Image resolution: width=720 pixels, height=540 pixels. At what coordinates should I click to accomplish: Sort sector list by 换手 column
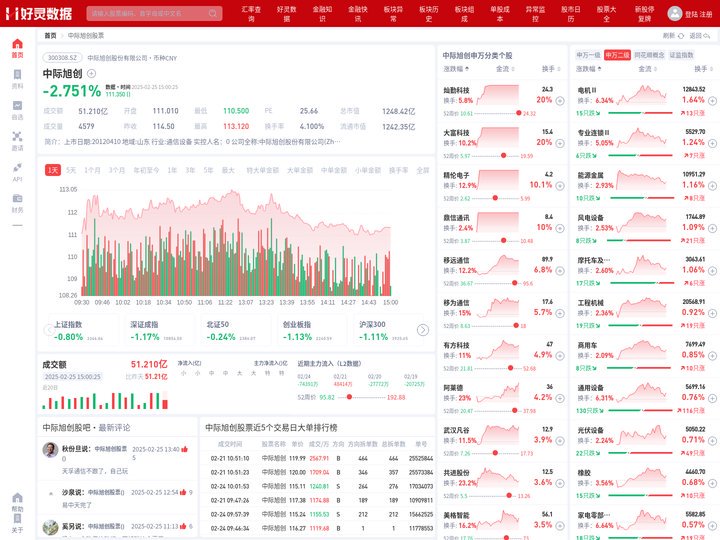point(703,69)
